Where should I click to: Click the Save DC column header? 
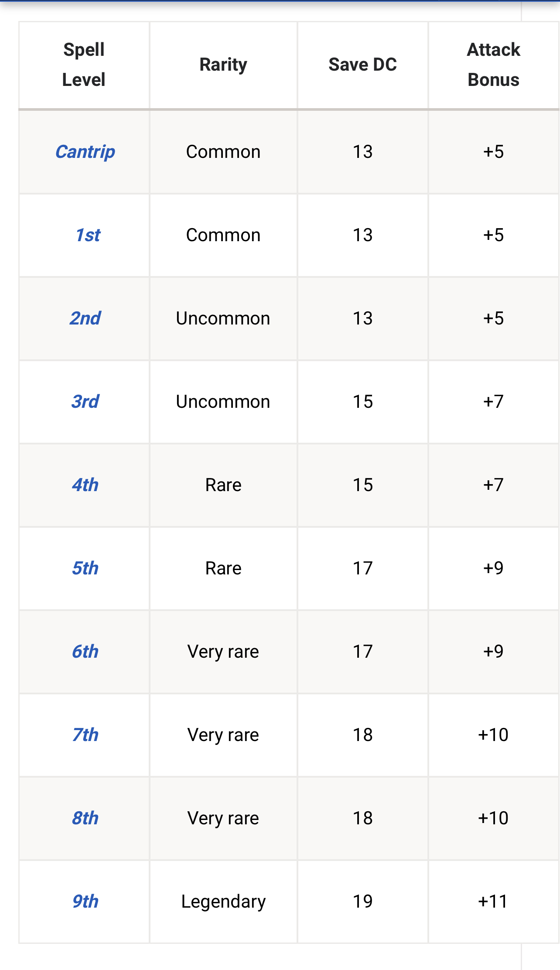[x=362, y=65]
